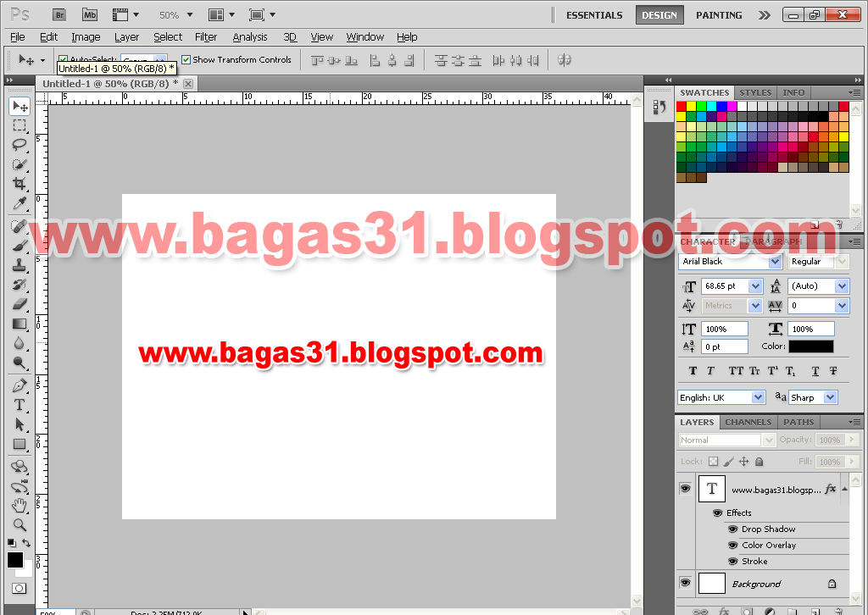Click the Auto-Align Layers icon
Viewport: 868px width, 615px height.
[x=564, y=60]
